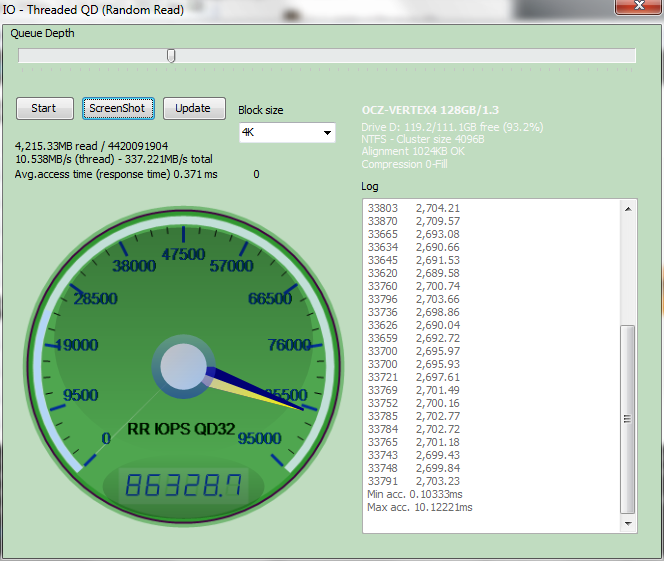Click the RR IOPS QD32 gauge label
This screenshot has width=664, height=561.
point(181,429)
